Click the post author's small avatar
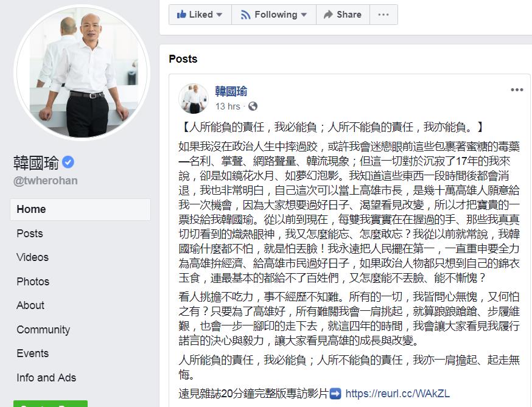 (194, 99)
